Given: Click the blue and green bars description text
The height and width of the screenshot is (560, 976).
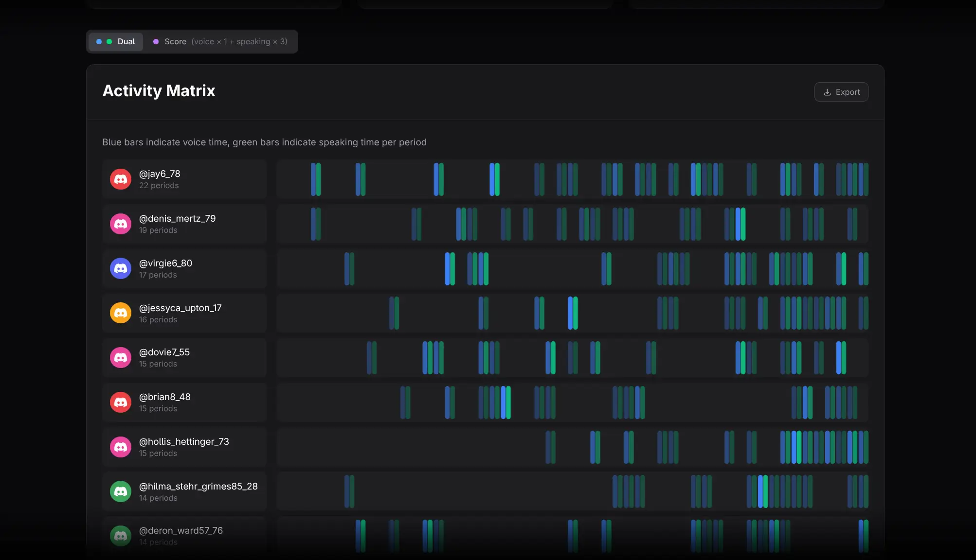Looking at the screenshot, I should tap(264, 142).
